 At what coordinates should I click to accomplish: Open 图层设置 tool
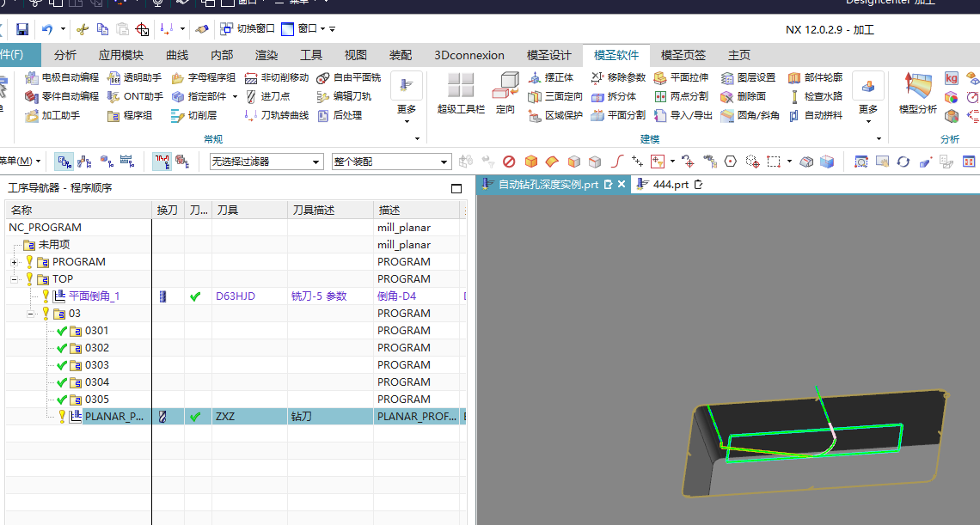[x=748, y=77]
